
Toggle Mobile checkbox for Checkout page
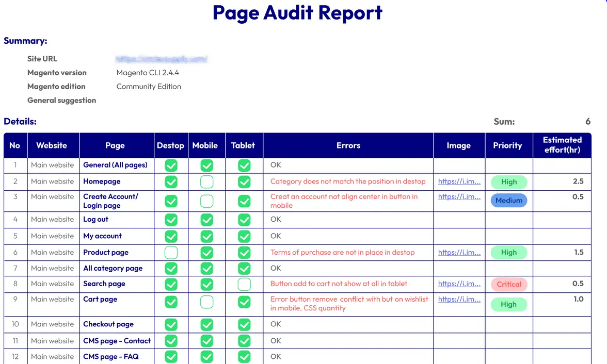click(206, 325)
